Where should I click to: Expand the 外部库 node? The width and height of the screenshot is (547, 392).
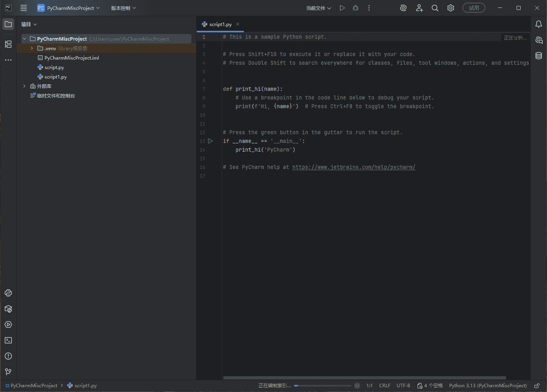point(24,86)
